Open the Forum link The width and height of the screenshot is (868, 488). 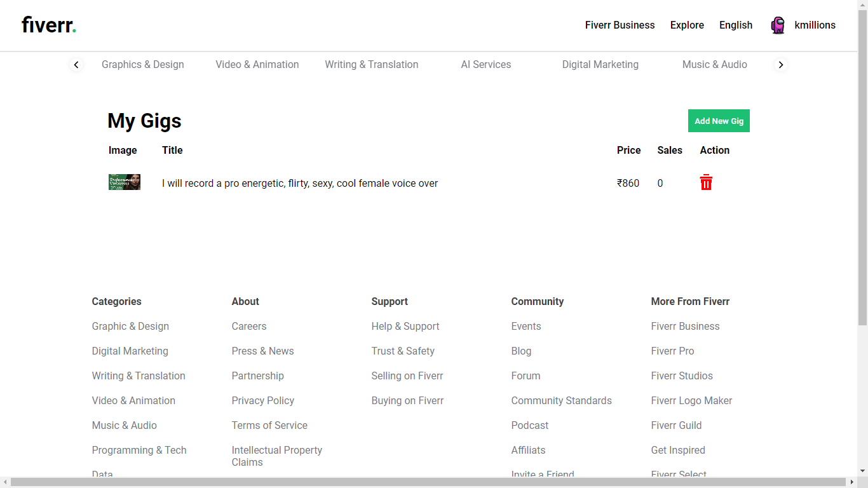(x=526, y=376)
